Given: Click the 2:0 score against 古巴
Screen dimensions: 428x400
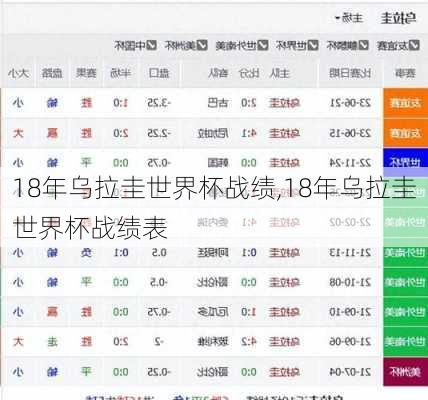Looking at the screenshot, I should tap(249, 103).
